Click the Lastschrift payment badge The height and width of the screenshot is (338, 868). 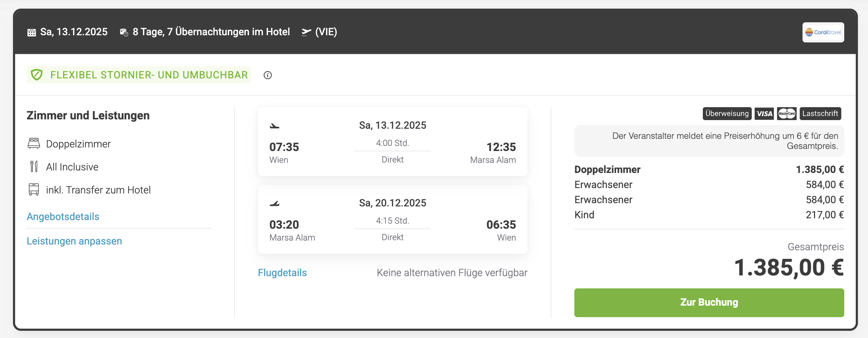pyautogui.click(x=820, y=114)
